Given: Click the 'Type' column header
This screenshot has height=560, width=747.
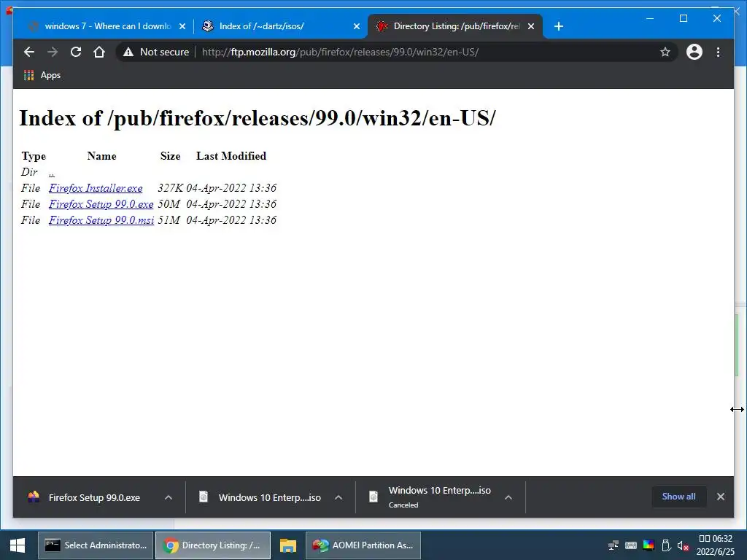Looking at the screenshot, I should [x=34, y=156].
